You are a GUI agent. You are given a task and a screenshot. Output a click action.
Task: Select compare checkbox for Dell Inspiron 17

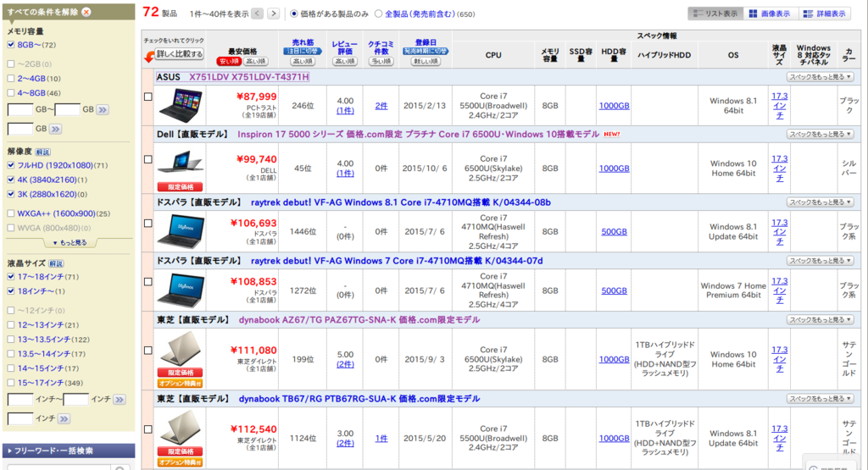coord(147,159)
